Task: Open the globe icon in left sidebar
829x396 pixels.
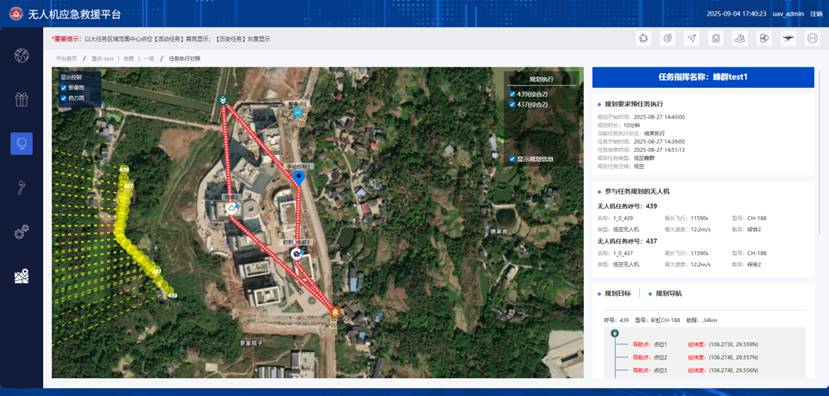Action: pyautogui.click(x=22, y=56)
